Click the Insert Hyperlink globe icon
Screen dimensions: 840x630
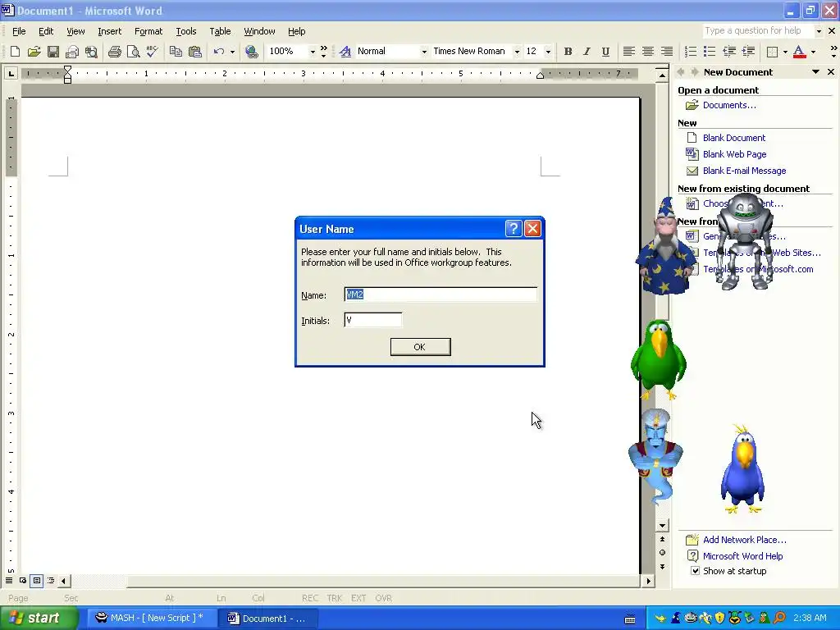click(x=251, y=52)
